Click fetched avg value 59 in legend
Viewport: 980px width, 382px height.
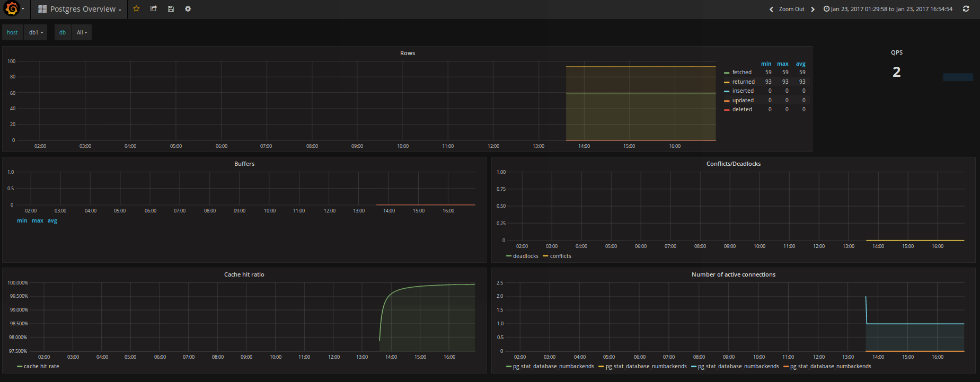coord(802,72)
